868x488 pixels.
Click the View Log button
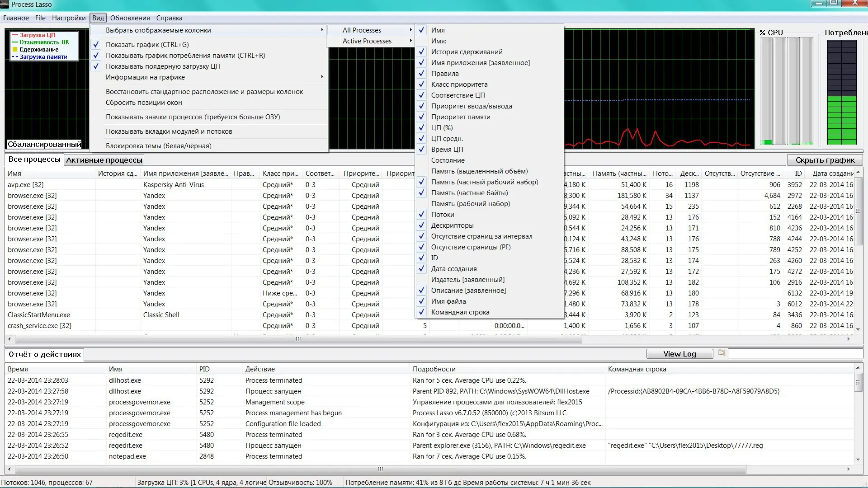pyautogui.click(x=679, y=354)
